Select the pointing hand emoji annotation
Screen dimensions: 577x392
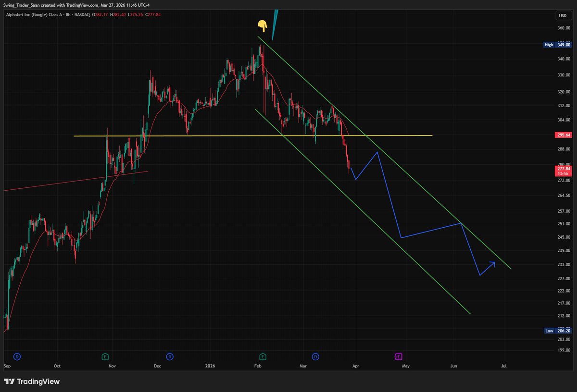[x=262, y=25]
